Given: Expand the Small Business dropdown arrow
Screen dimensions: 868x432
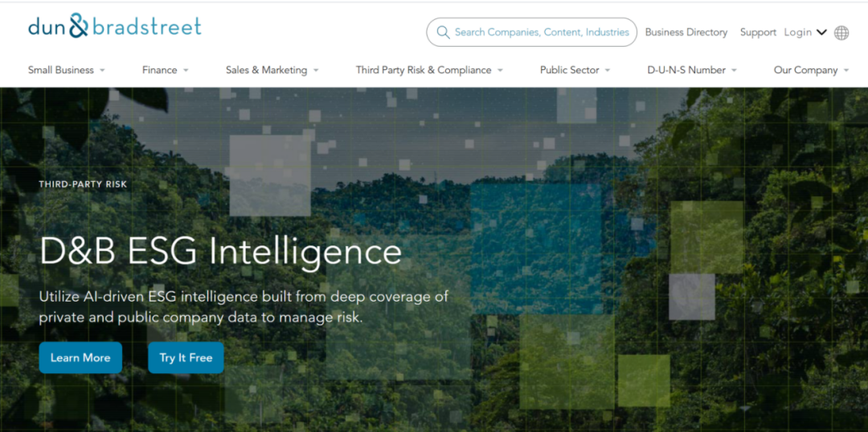Looking at the screenshot, I should coord(102,70).
